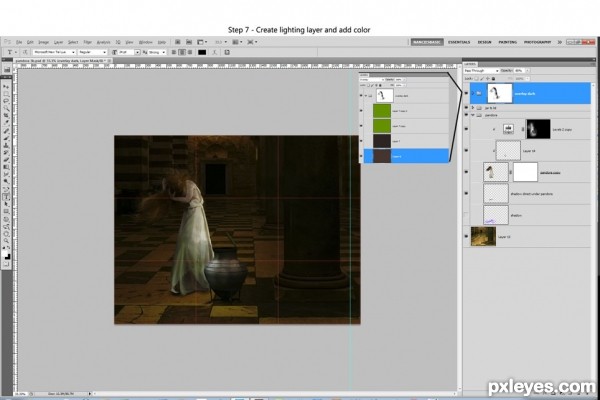This screenshot has height=400, width=600.
Task: Select the Clone Stamp tool
Action: pos(7,145)
